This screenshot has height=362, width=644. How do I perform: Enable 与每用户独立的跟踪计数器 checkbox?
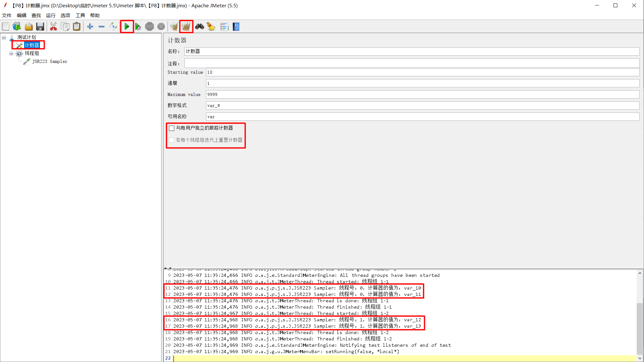tap(172, 128)
